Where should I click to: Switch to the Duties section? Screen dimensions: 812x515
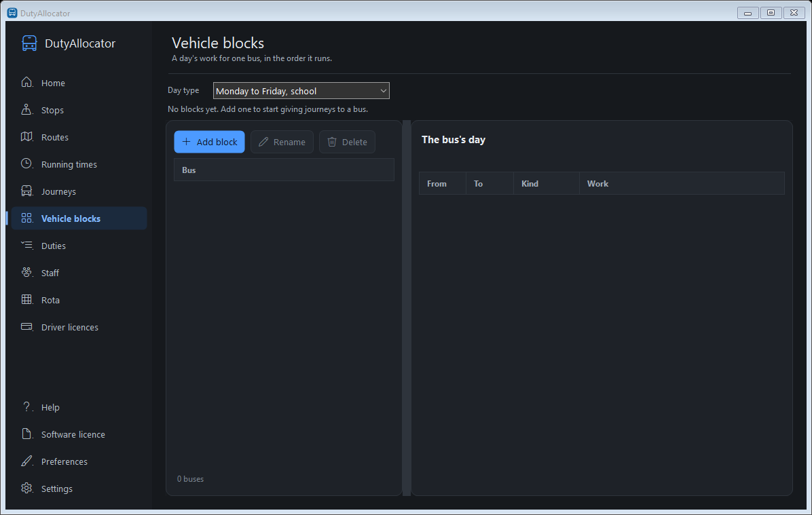(x=79, y=246)
